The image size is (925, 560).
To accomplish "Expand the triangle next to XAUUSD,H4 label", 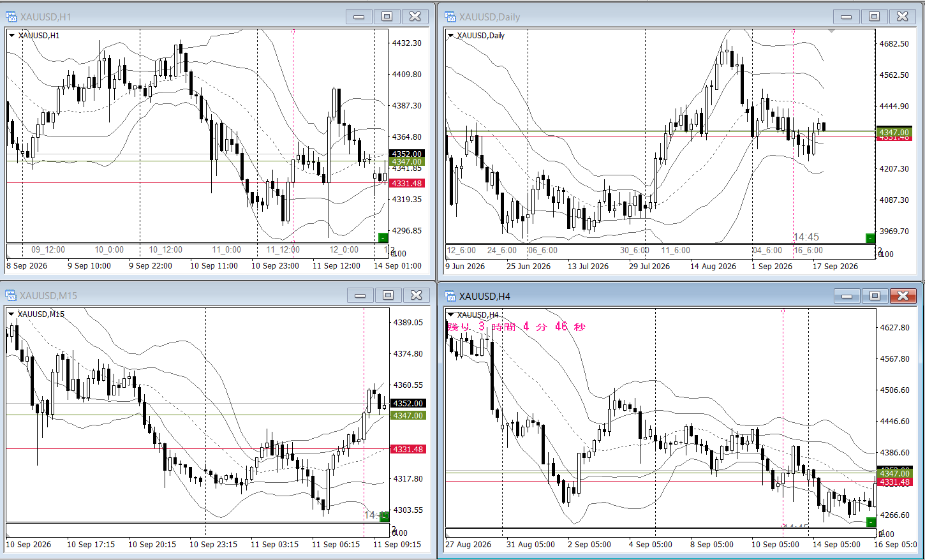I will [450, 314].
